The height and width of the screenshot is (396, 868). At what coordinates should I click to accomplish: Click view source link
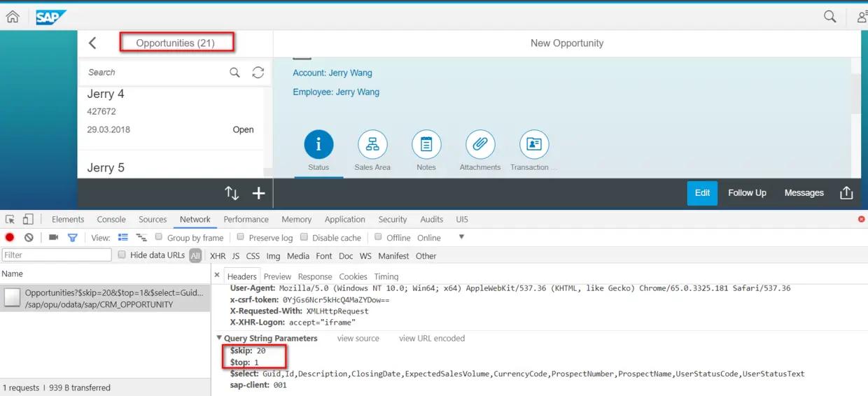tap(358, 338)
